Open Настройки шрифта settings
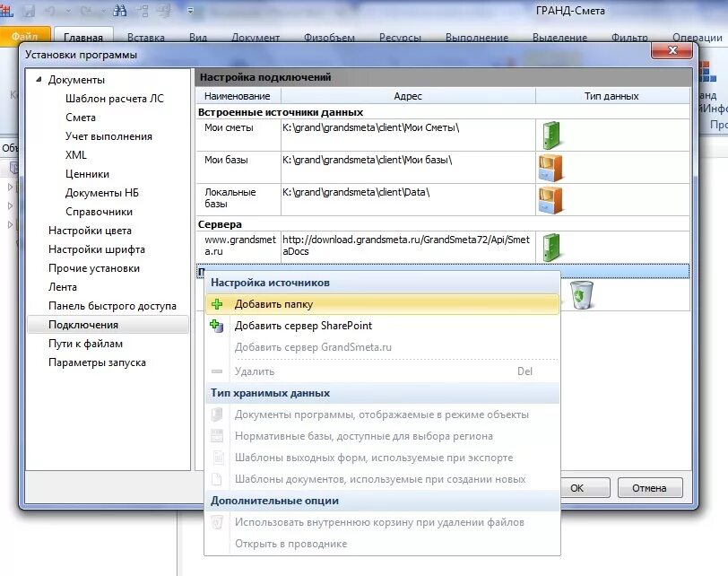The width and height of the screenshot is (728, 576). [x=97, y=249]
